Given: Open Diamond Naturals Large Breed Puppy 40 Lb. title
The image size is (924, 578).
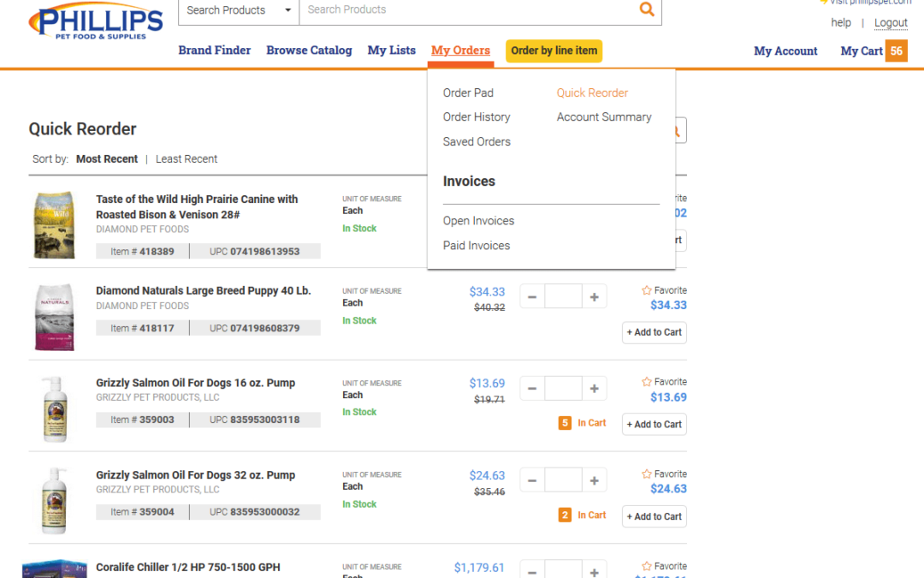Looking at the screenshot, I should click(204, 291).
